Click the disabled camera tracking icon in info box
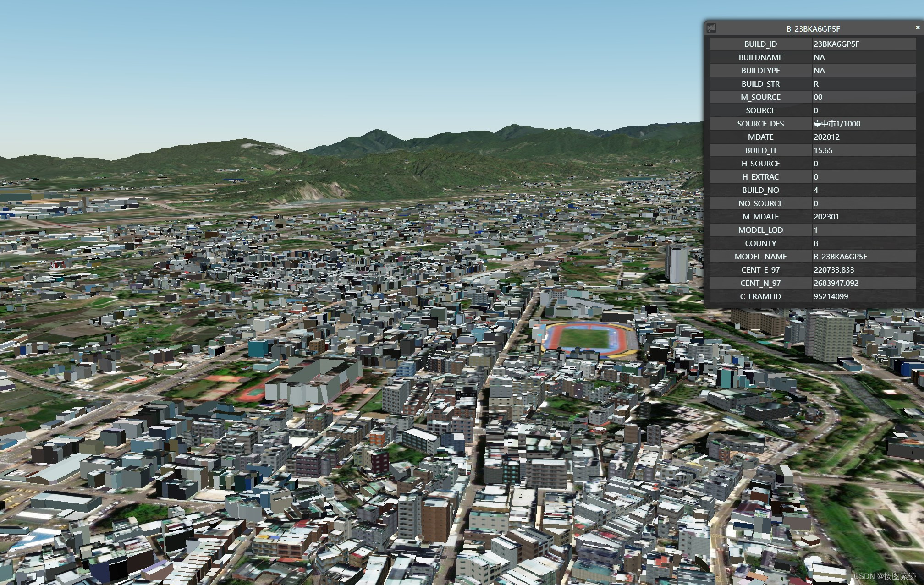 tap(711, 28)
